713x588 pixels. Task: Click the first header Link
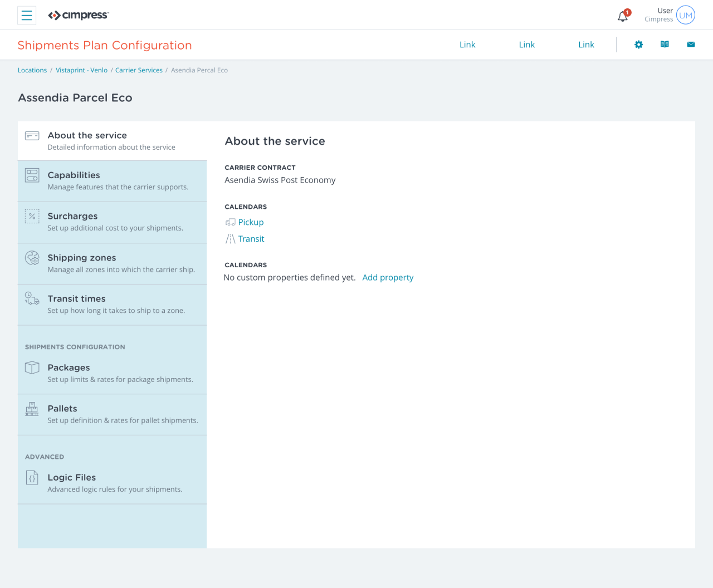(467, 45)
